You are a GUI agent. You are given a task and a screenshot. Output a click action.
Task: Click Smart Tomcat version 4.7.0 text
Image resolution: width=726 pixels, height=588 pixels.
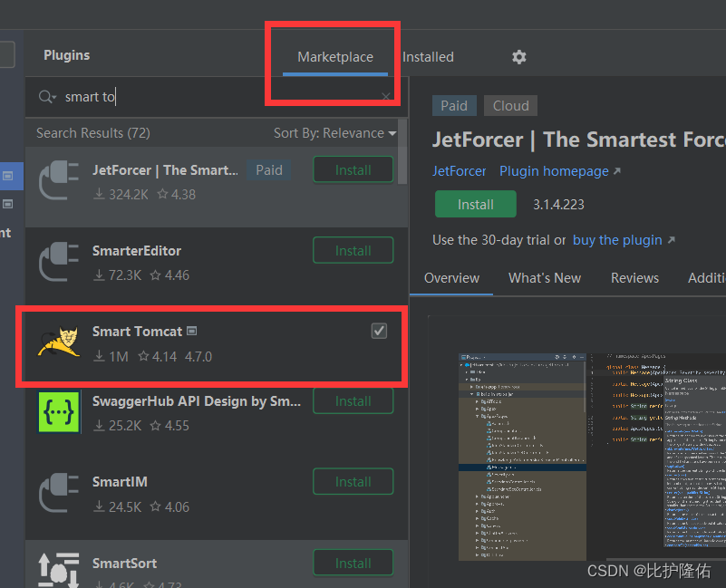[x=198, y=357]
